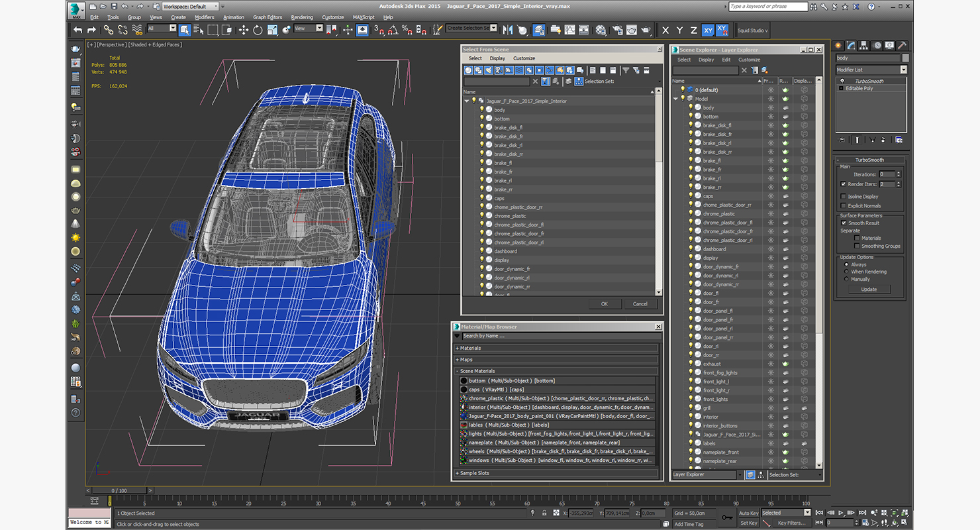
Task: Expand the Maps rollout in browser
Action: 556,360
